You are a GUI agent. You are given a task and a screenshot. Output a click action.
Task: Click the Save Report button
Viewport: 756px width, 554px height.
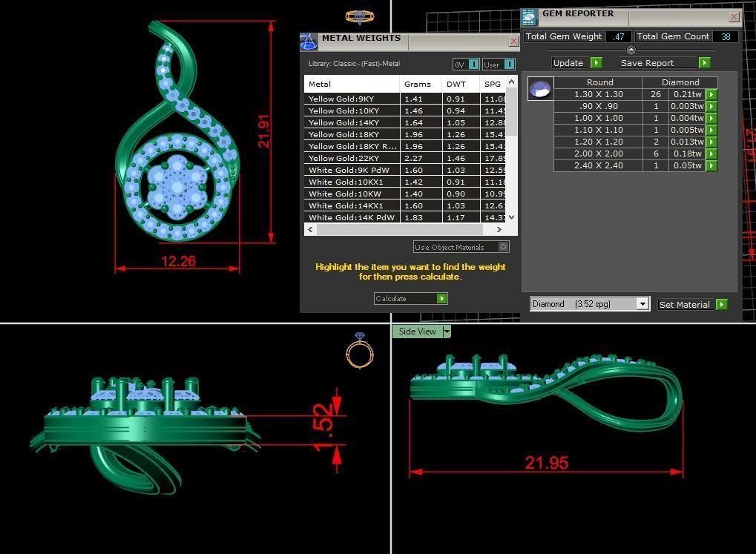coord(665,63)
